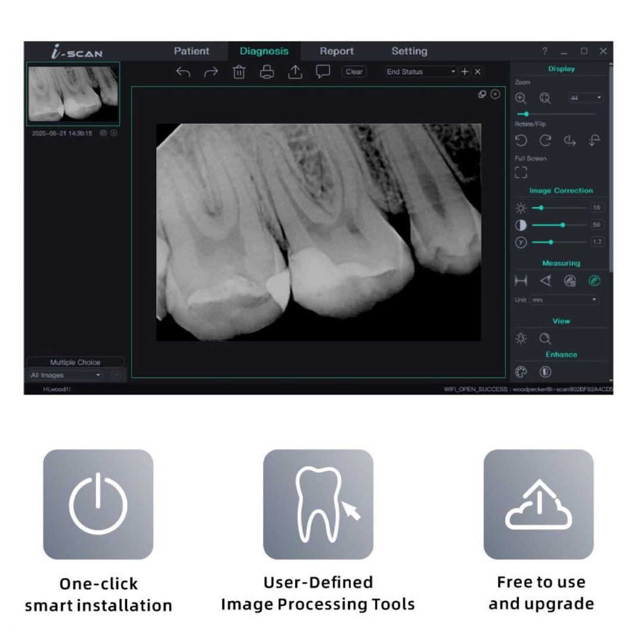Viewport: 644px width, 644px height.
Task: Open the Report tab
Action: point(336,51)
